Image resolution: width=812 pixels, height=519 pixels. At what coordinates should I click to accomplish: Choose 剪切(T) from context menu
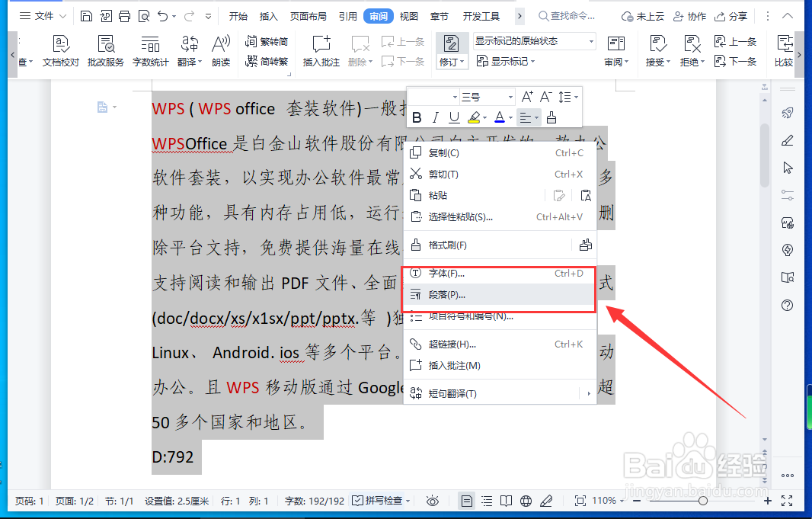pyautogui.click(x=500, y=174)
